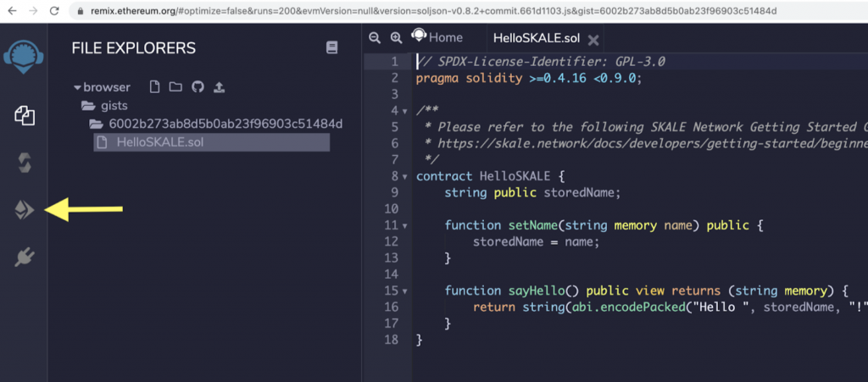Click the pragma solidity line
Viewport: 868px width, 382px height.
(529, 78)
